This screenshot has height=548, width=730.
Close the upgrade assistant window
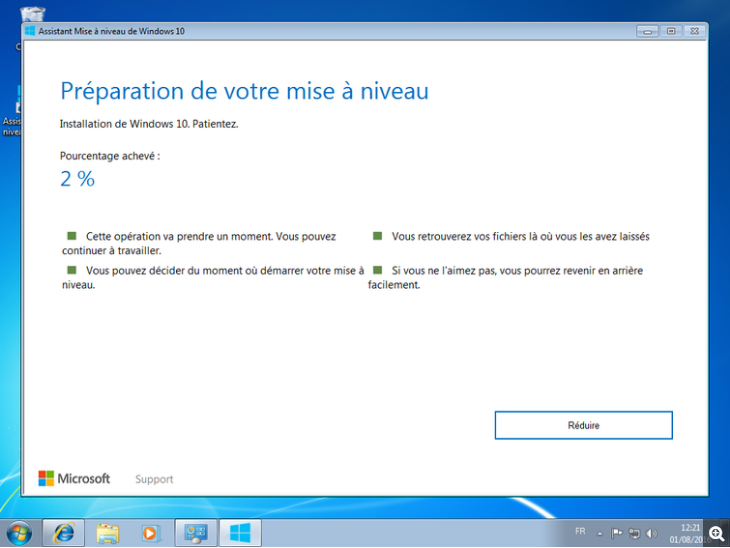(x=694, y=31)
